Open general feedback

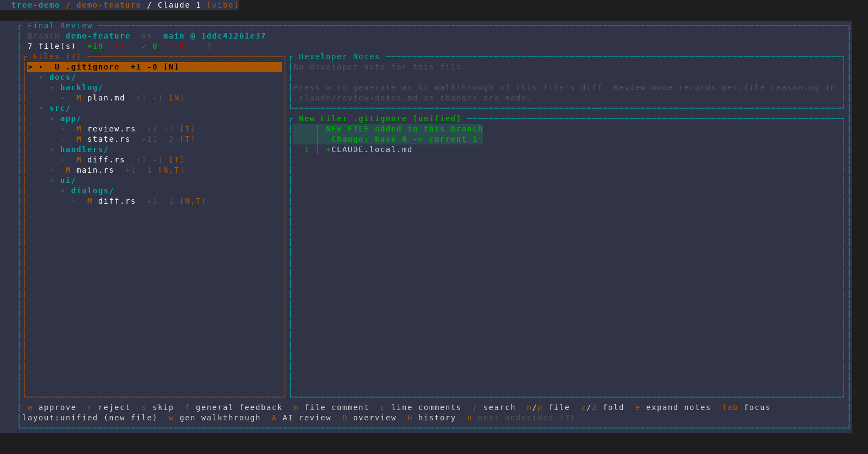pyautogui.click(x=233, y=407)
